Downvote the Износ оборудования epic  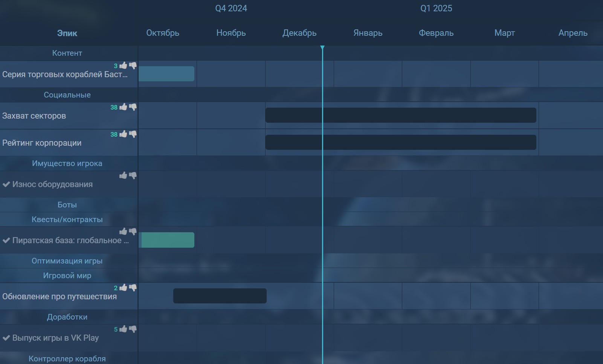coord(133,176)
